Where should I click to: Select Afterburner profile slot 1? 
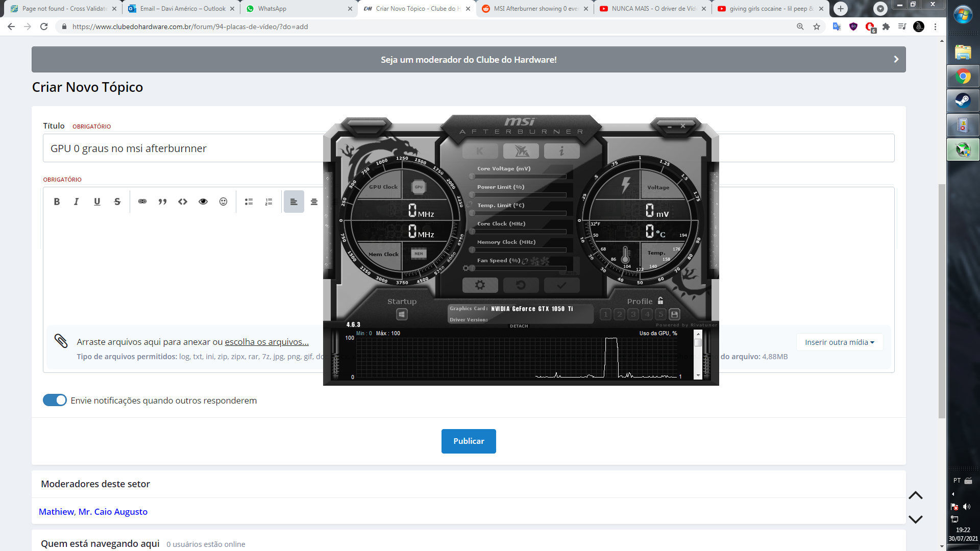(x=606, y=314)
